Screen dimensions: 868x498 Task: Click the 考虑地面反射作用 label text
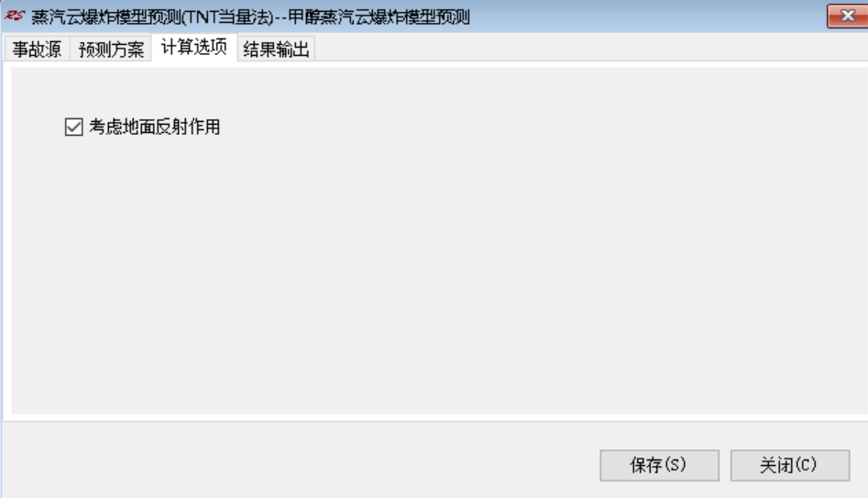(x=155, y=127)
